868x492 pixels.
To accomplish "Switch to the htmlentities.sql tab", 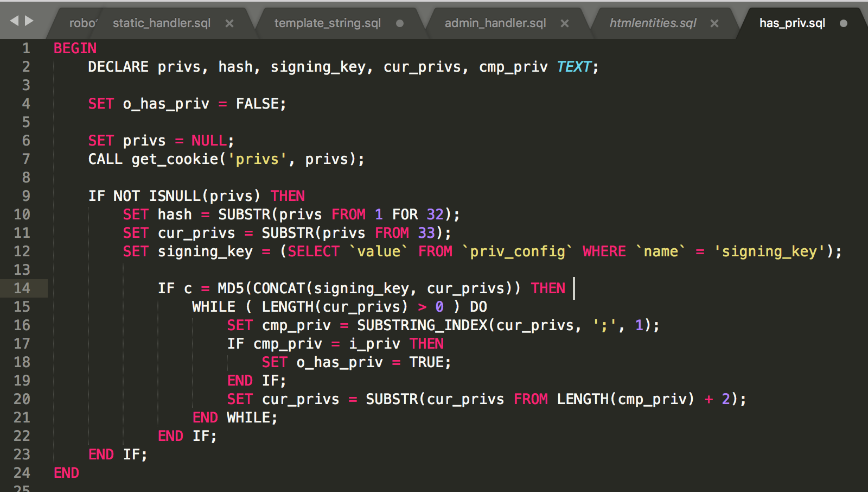I will (x=653, y=23).
